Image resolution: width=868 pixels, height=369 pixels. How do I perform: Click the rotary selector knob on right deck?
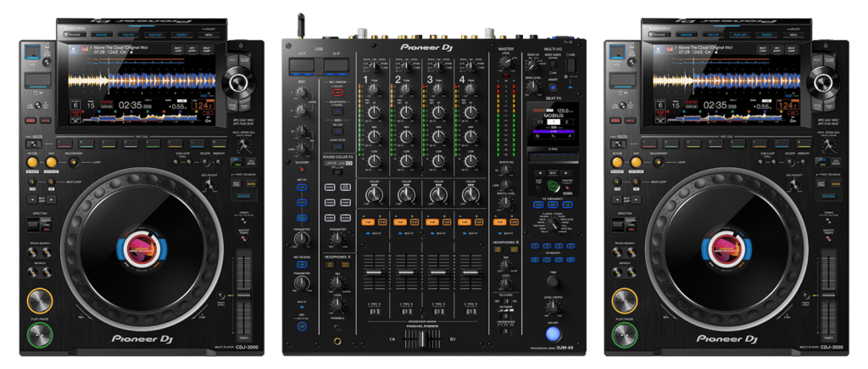(x=819, y=82)
